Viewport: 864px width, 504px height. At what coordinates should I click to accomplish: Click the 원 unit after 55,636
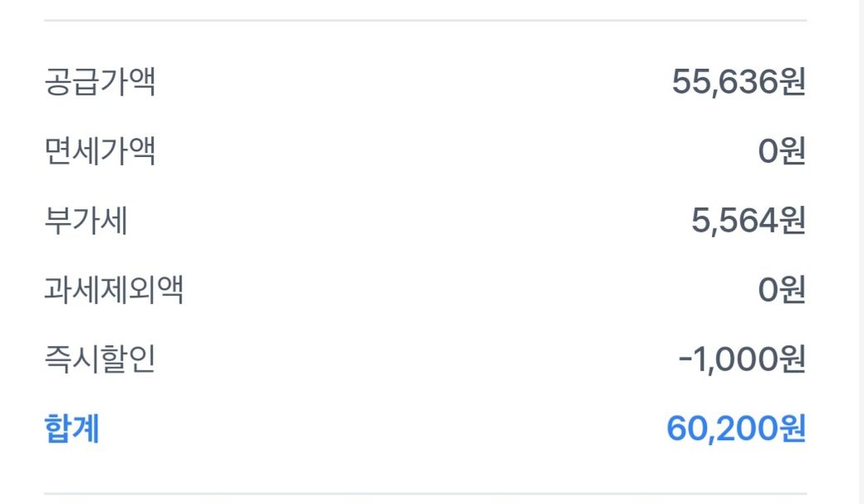tap(793, 82)
